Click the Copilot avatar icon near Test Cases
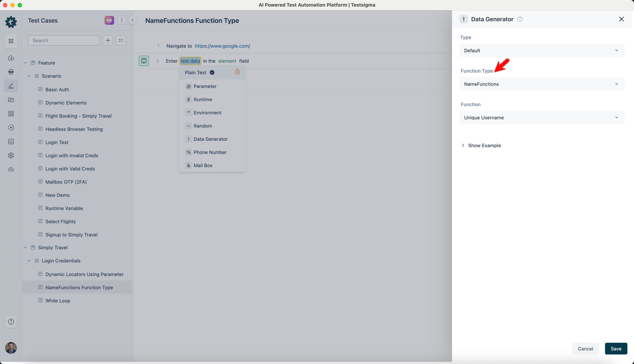Viewport: 634px width, 364px height. pos(109,20)
